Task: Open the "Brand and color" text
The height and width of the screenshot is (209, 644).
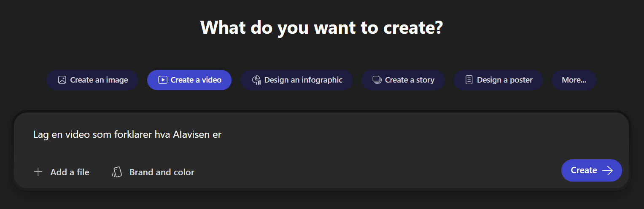Action: pos(162,172)
